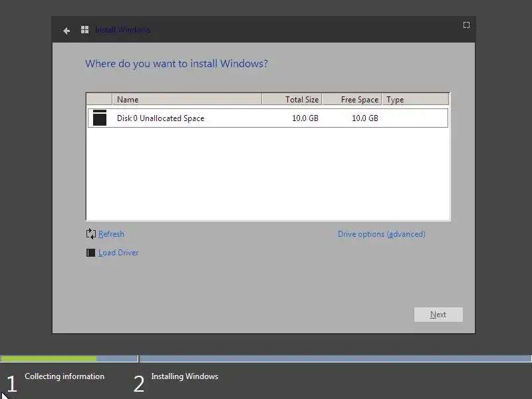This screenshot has height=399, width=532.
Task: Click the Type column header
Action: 415,99
